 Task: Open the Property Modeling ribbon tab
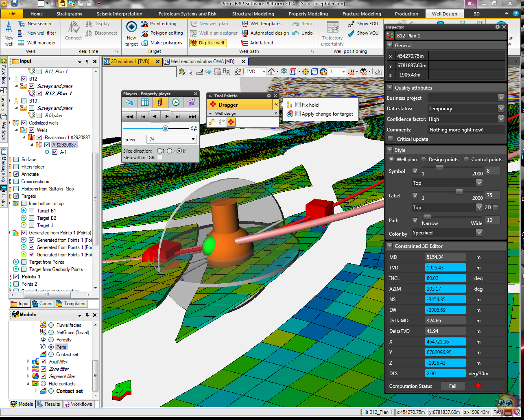click(x=308, y=14)
